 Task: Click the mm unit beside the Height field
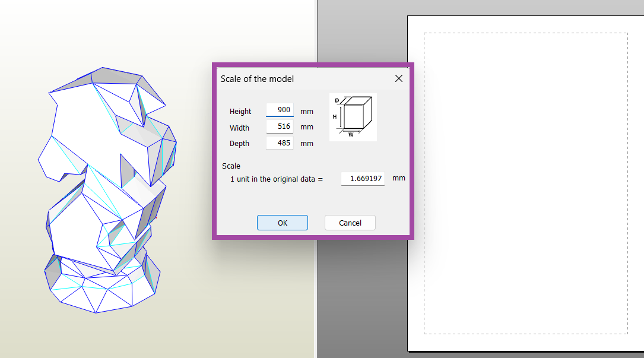point(306,111)
